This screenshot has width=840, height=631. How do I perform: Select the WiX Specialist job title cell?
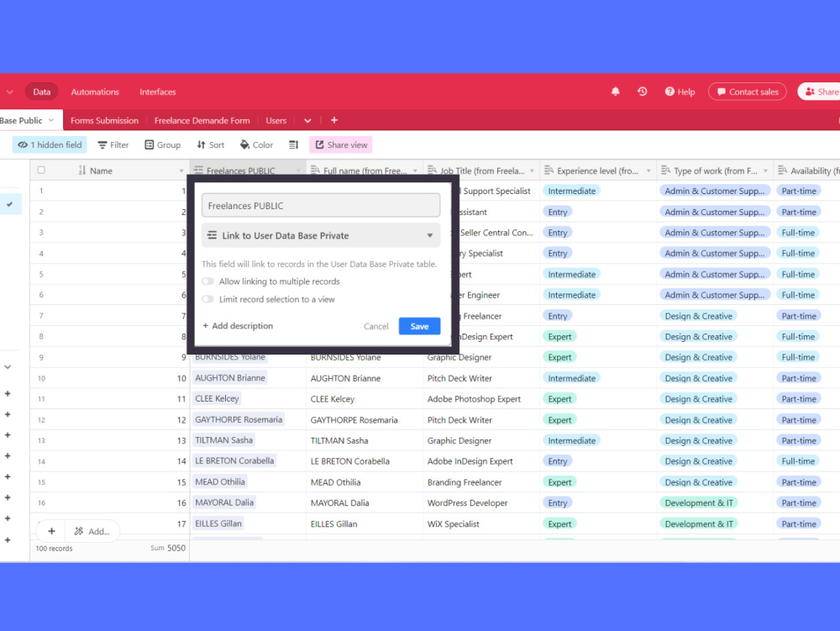(x=481, y=523)
